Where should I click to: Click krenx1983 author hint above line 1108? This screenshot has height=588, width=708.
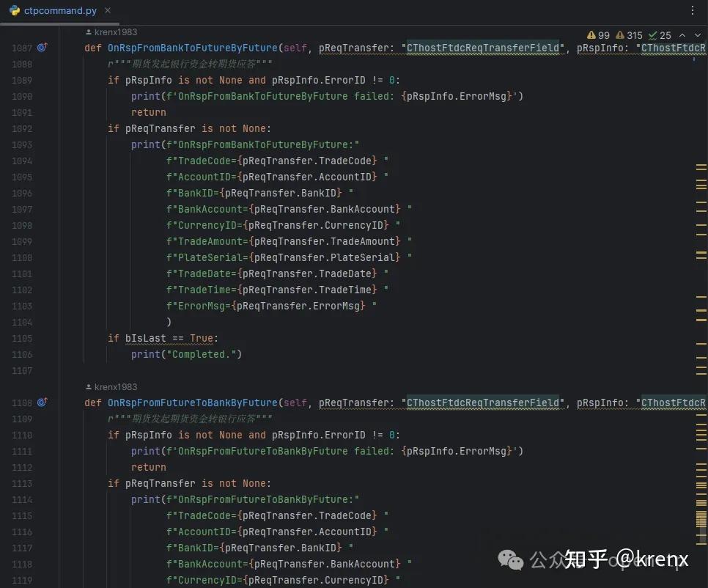click(111, 387)
